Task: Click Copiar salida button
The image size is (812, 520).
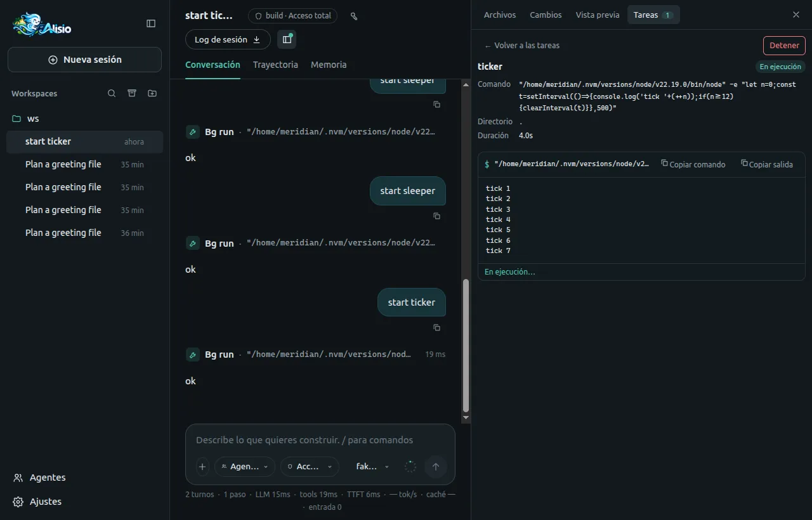Action: [767, 164]
